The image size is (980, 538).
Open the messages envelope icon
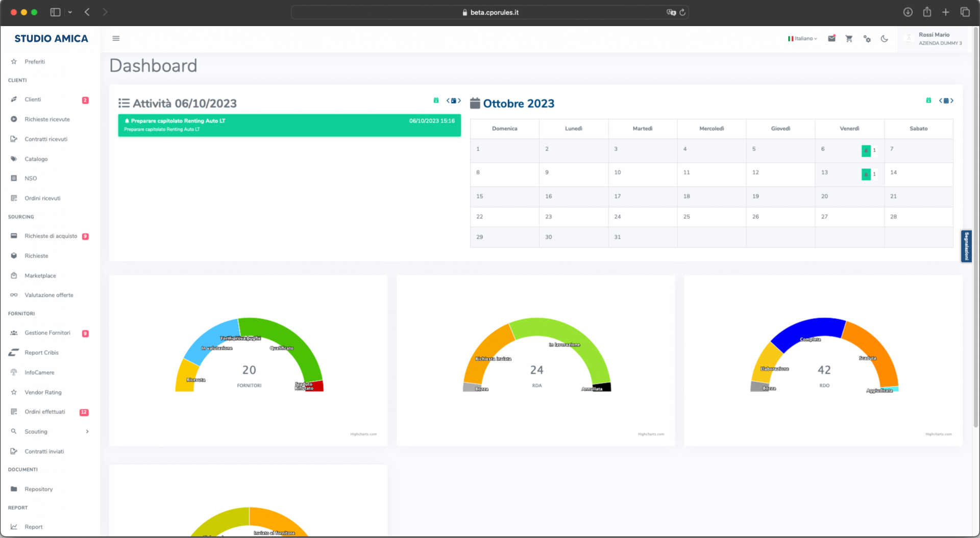click(831, 38)
